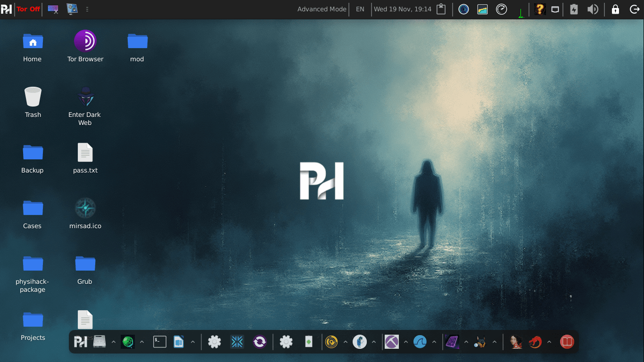Expand the arrow next to the terminal icon

(192, 341)
